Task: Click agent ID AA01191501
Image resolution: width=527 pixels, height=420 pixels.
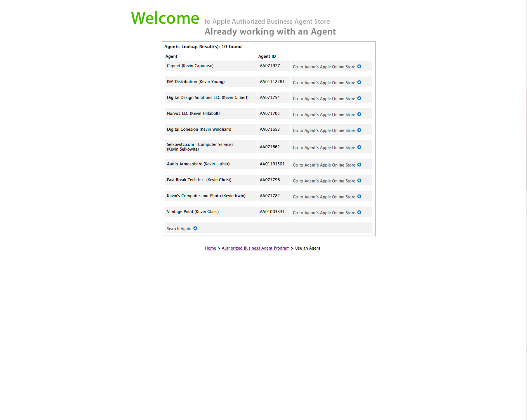Action: tap(272, 164)
